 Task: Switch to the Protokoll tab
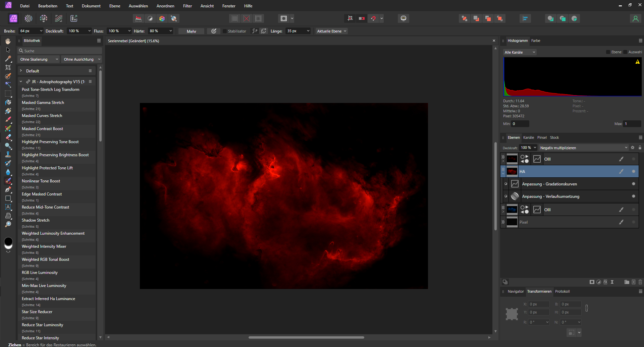[x=562, y=291]
